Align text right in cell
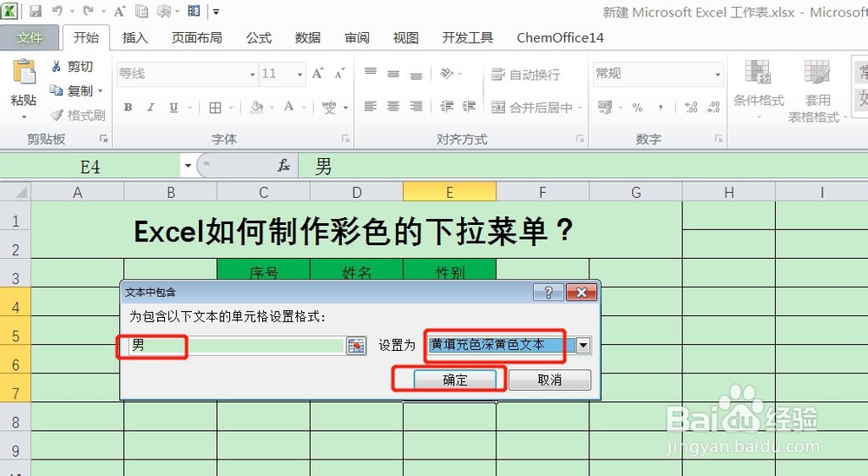This screenshot has height=476, width=868. [x=416, y=106]
